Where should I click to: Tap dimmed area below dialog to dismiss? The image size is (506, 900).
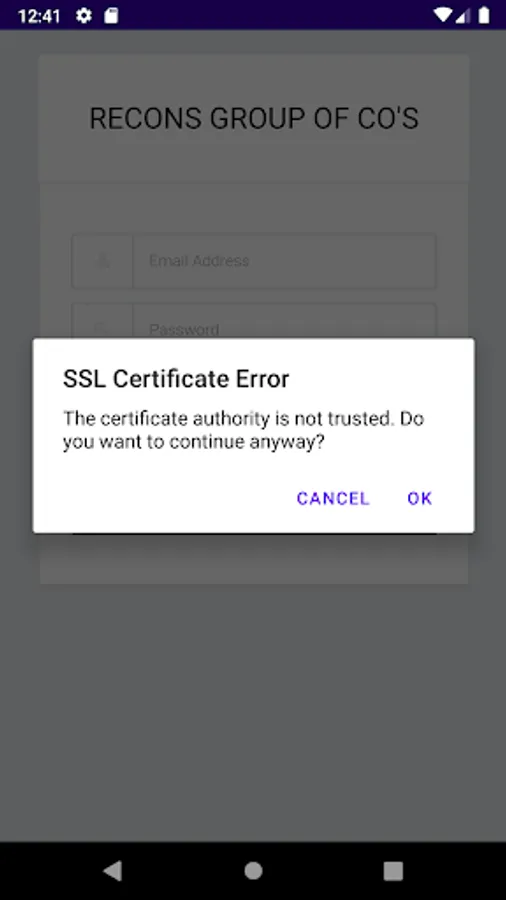click(x=253, y=712)
